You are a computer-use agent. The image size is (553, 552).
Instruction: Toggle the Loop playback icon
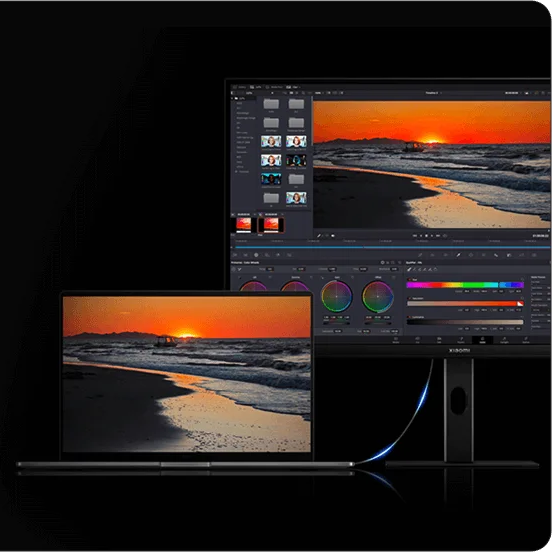coord(445,236)
